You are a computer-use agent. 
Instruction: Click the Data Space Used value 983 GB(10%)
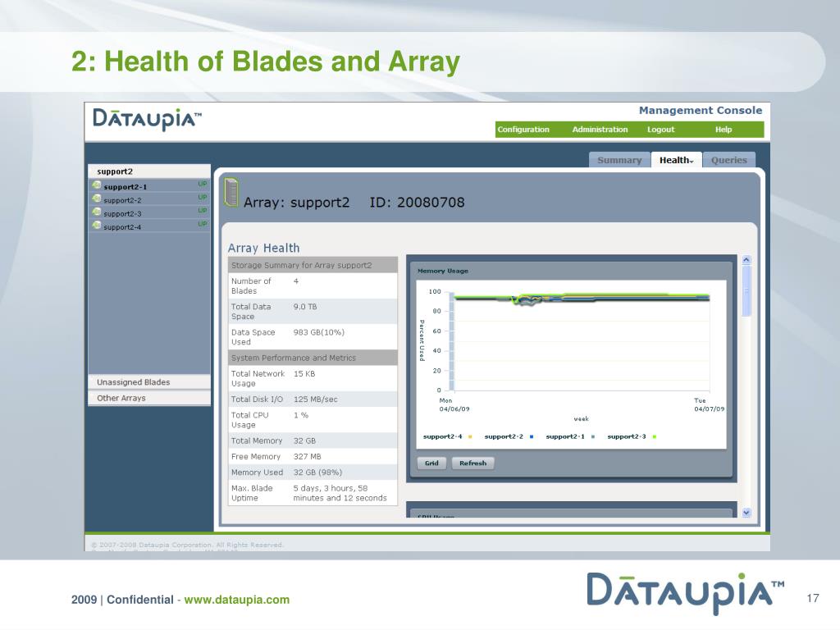pos(319,333)
